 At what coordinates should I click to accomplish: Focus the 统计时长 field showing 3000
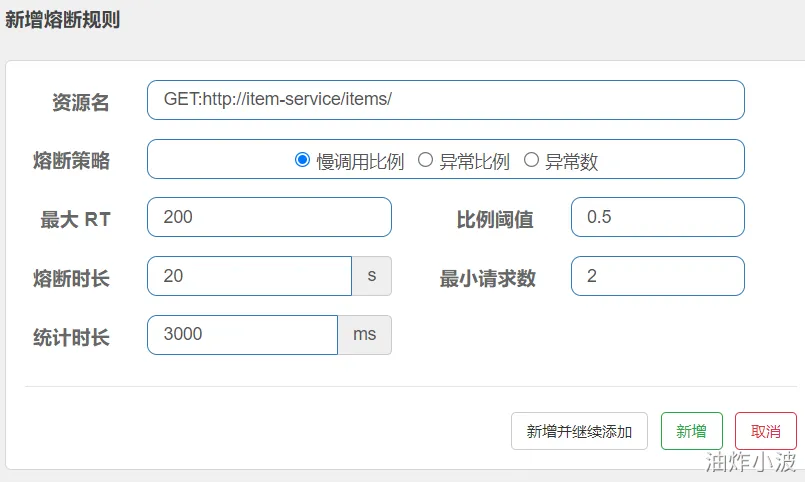242,335
